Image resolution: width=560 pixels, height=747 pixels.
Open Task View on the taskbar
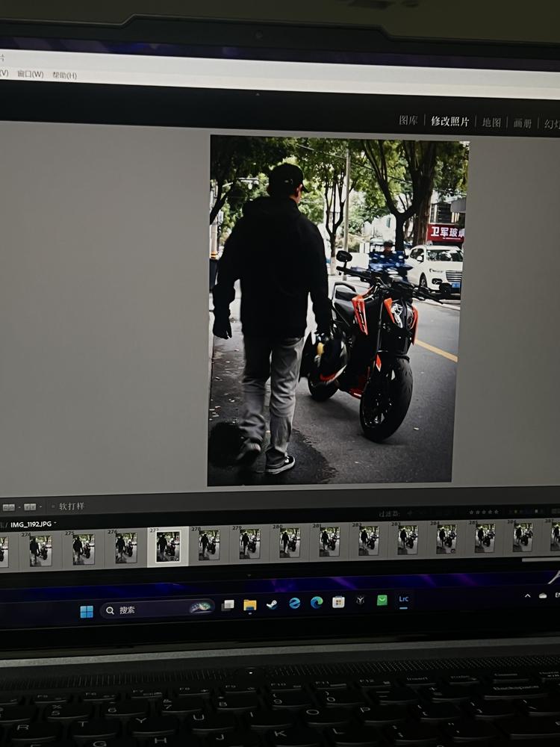[228, 606]
